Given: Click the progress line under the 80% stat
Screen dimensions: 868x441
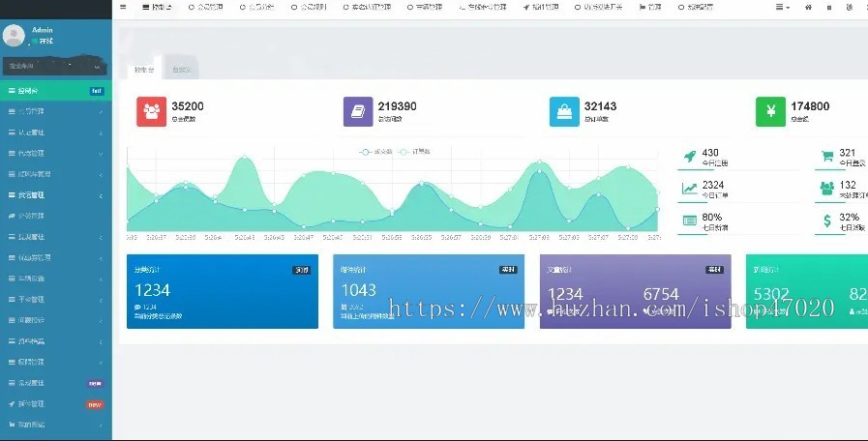Looking at the screenshot, I should (x=692, y=235).
